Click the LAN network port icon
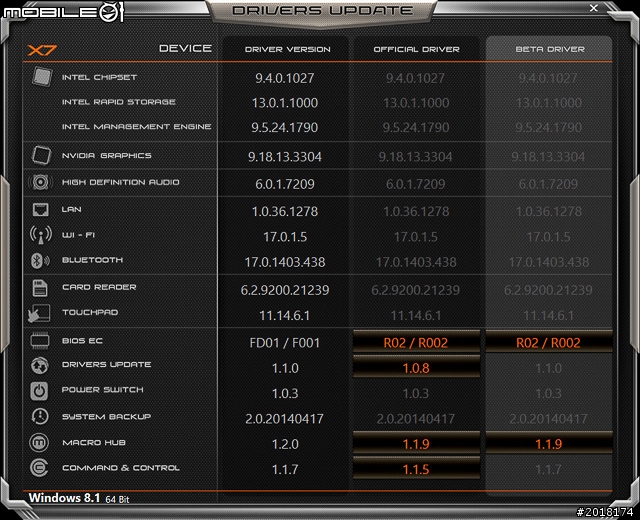640x520 pixels. (40, 209)
